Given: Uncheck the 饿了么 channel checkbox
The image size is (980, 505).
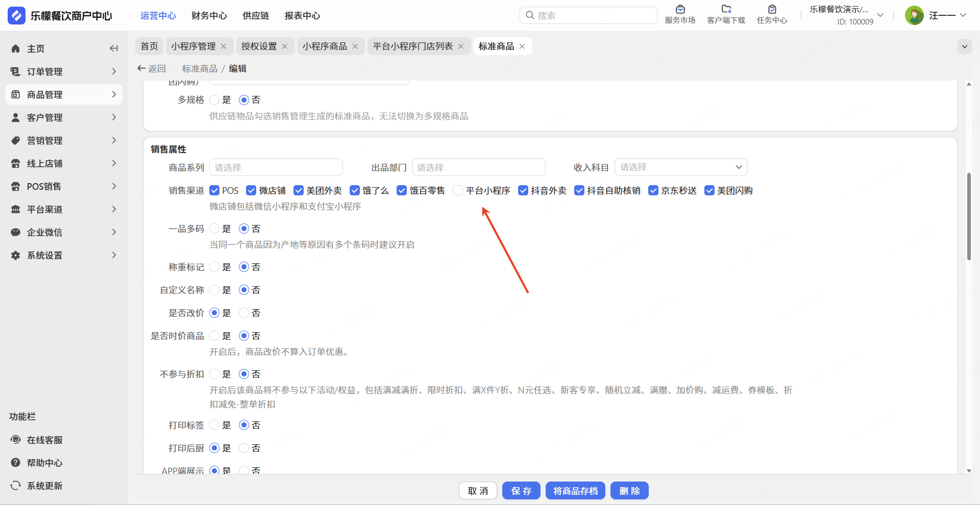Looking at the screenshot, I should coord(355,190).
